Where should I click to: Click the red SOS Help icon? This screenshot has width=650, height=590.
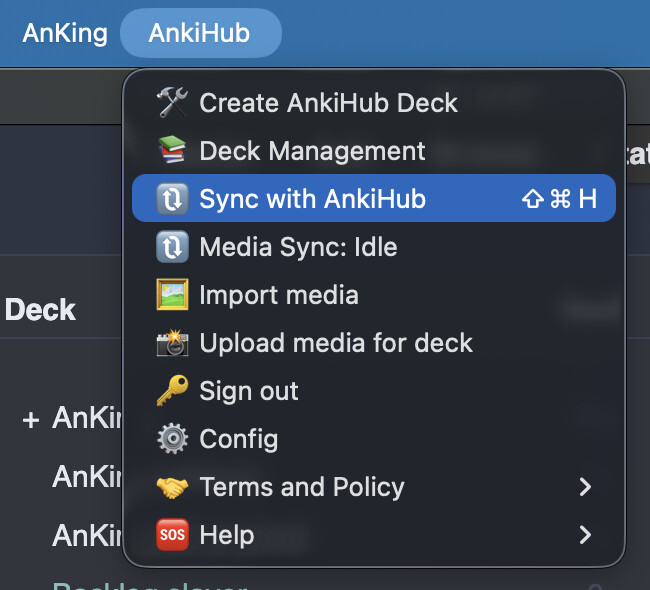[x=172, y=535]
